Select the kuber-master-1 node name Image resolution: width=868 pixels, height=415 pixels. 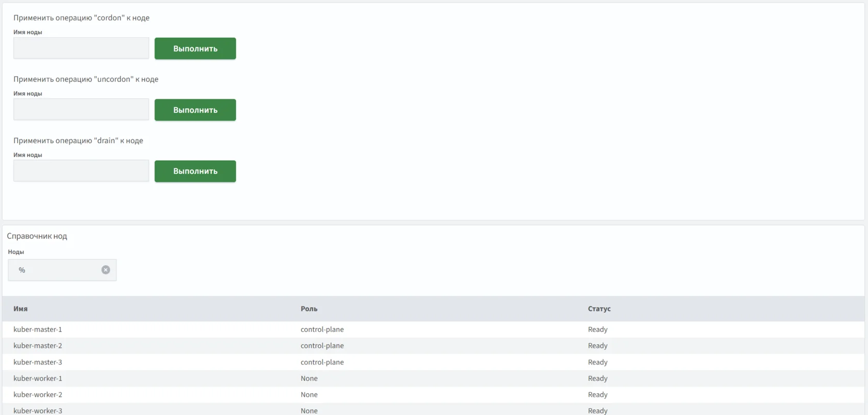coord(38,329)
